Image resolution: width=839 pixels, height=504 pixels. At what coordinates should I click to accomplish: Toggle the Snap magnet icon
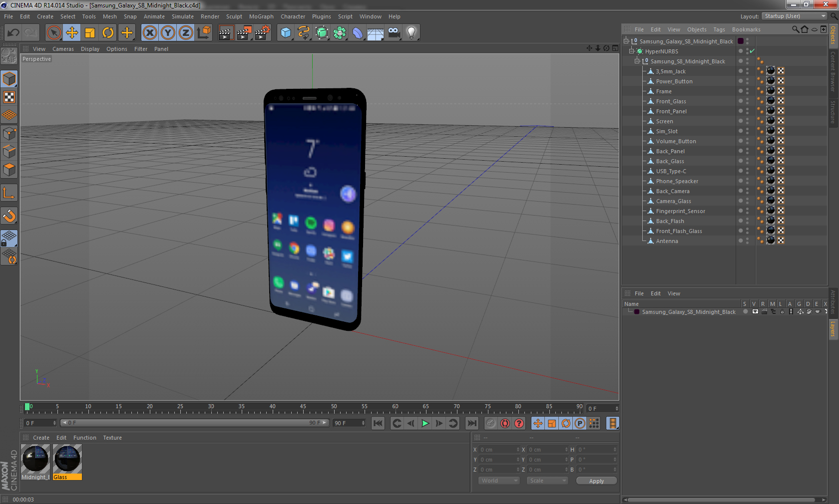(x=9, y=216)
